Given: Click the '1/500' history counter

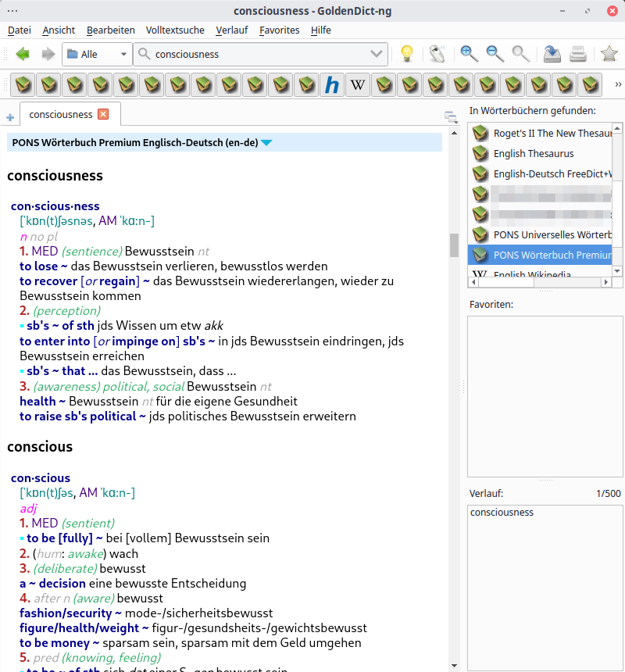Looking at the screenshot, I should 609,493.
